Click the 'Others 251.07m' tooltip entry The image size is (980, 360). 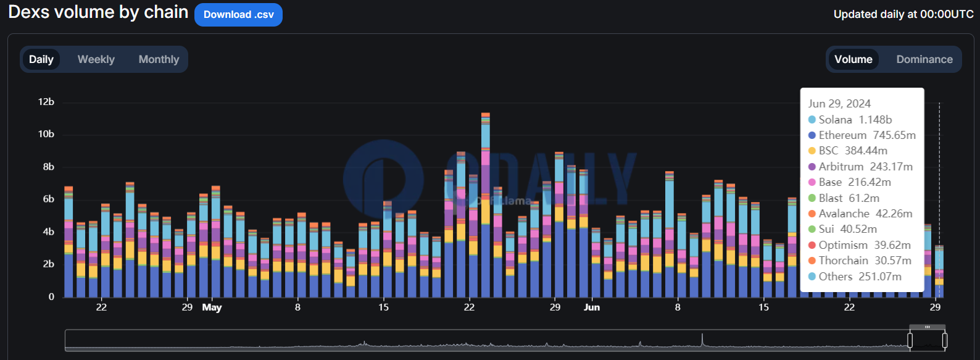pyautogui.click(x=855, y=277)
